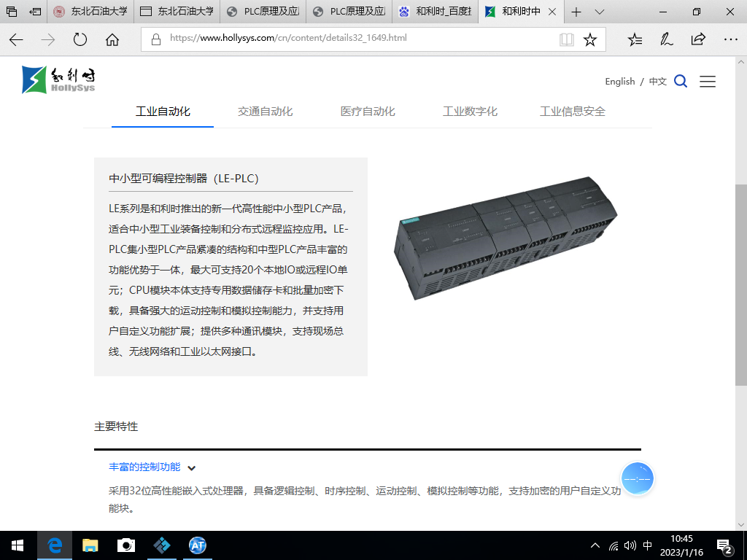Select the 交通自动化 navigation tab
Screen dimensions: 747x560
click(x=266, y=112)
